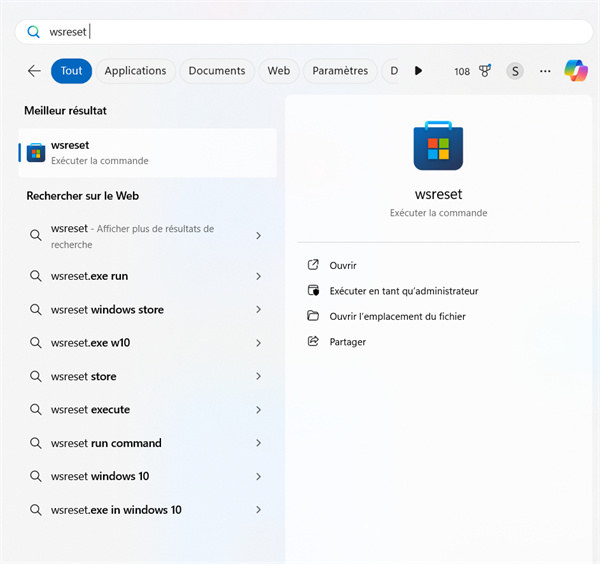Switch to the Documents tab

[x=217, y=71]
